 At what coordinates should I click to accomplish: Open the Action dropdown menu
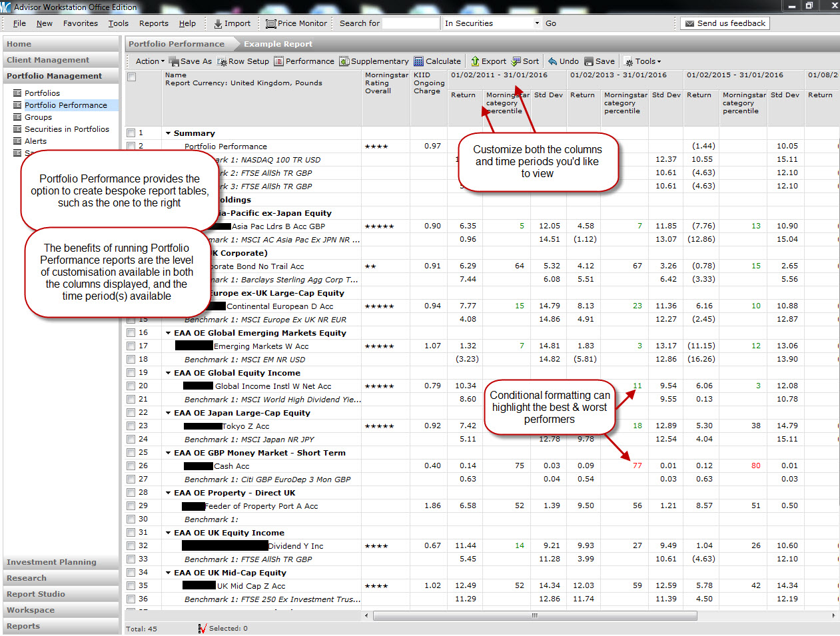(x=150, y=61)
